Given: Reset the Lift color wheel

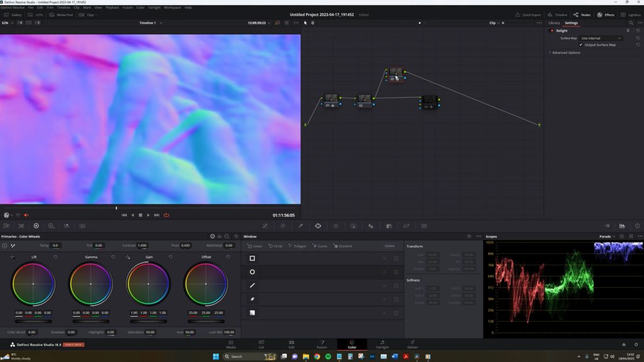Looking at the screenshot, I should (55, 257).
